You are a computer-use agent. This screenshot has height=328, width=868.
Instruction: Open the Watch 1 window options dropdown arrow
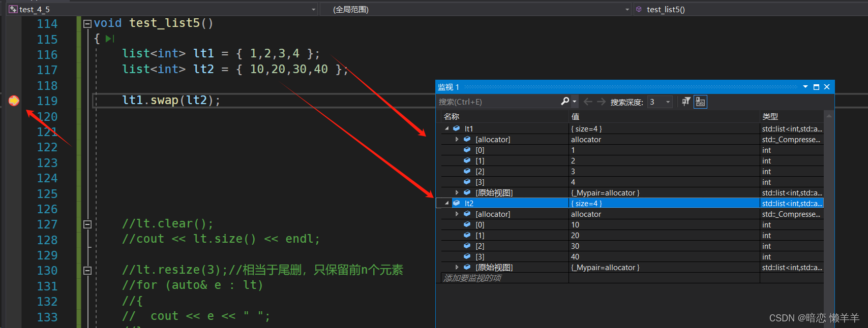[x=805, y=87]
